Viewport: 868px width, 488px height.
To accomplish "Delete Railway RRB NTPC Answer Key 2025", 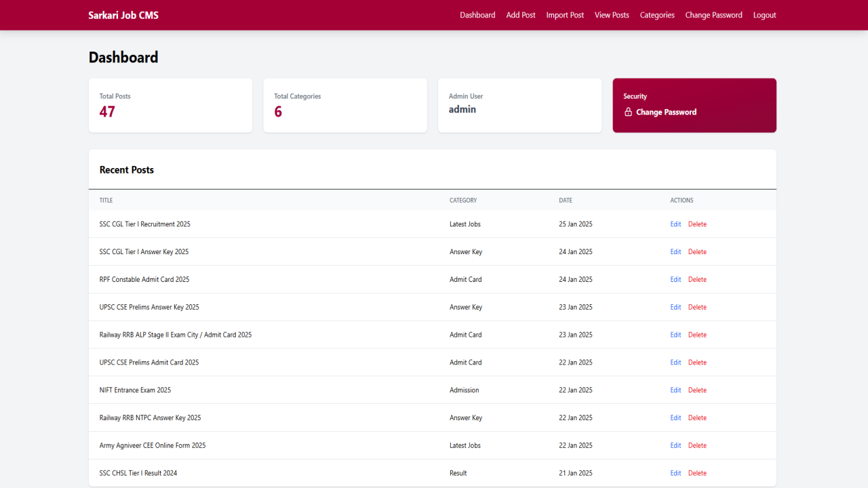I will click(x=697, y=418).
